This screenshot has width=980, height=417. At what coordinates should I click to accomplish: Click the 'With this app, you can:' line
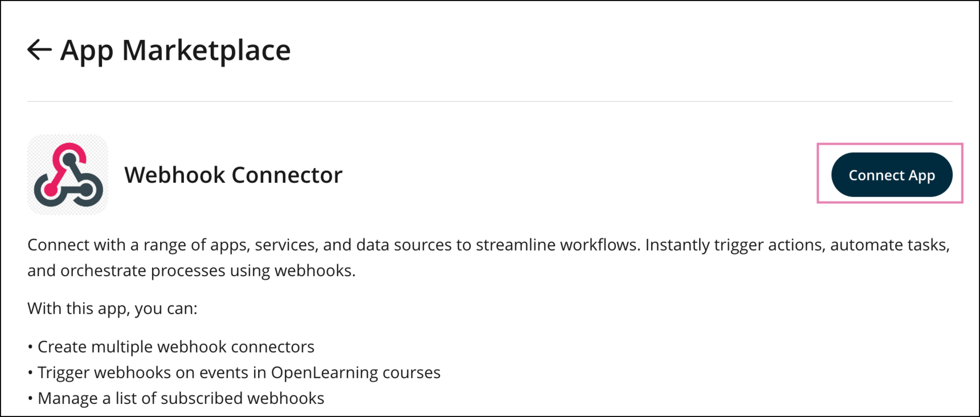click(112, 308)
